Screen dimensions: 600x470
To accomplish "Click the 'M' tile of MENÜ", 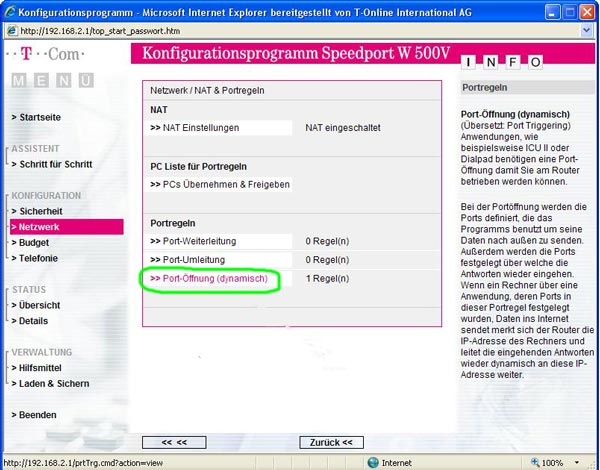I will (19, 80).
